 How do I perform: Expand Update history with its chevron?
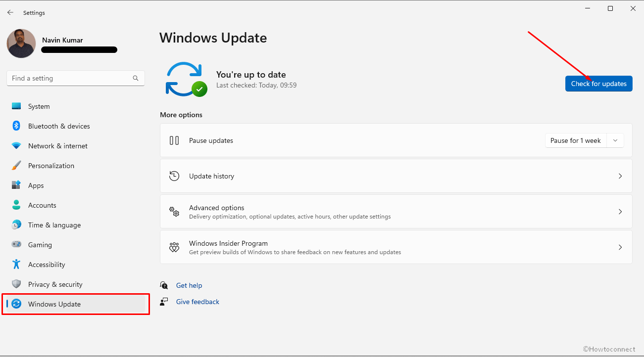point(620,176)
